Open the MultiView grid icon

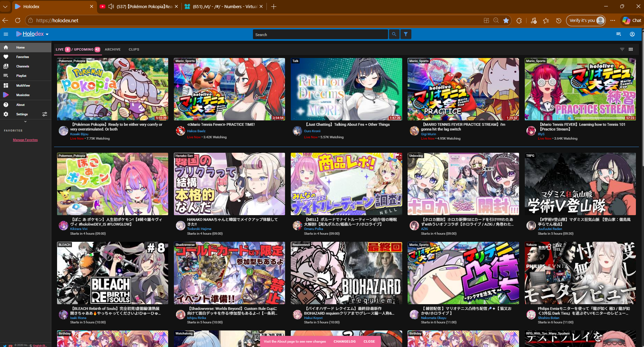tap(6, 86)
